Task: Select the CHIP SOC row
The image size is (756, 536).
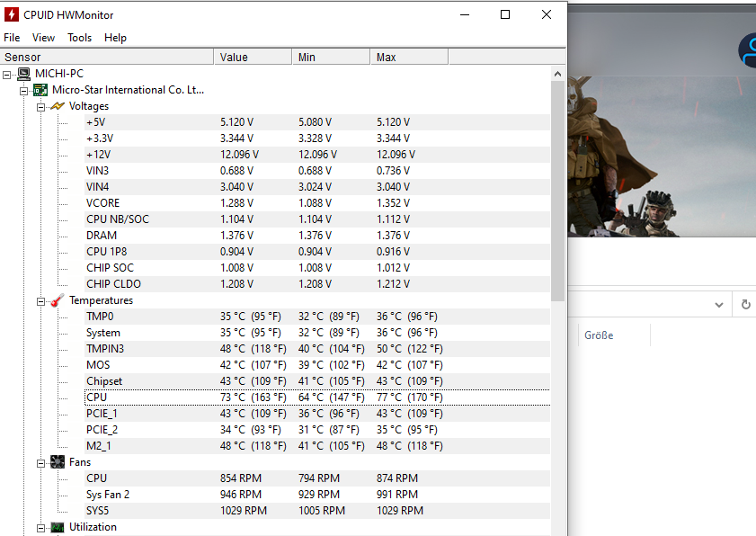Action: pos(317,268)
